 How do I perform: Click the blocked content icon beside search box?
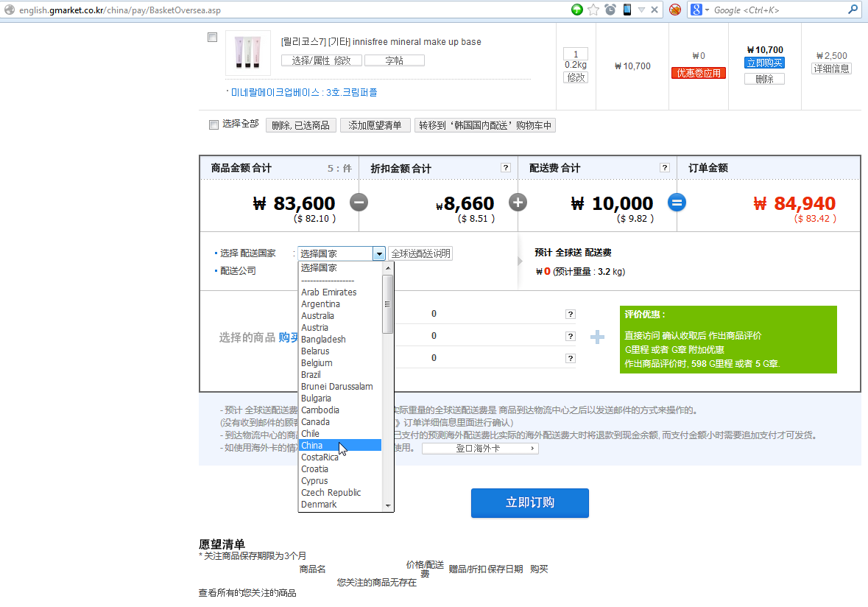click(x=675, y=10)
